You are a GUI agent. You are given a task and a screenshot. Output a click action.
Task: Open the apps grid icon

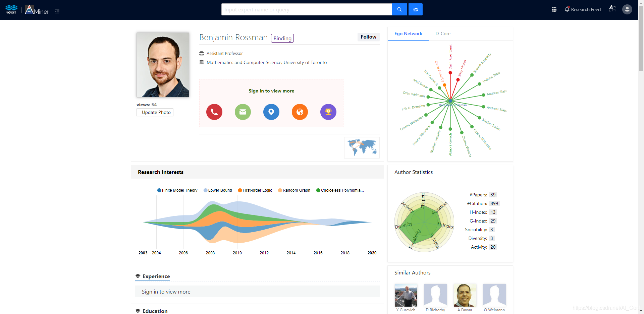(x=554, y=9)
